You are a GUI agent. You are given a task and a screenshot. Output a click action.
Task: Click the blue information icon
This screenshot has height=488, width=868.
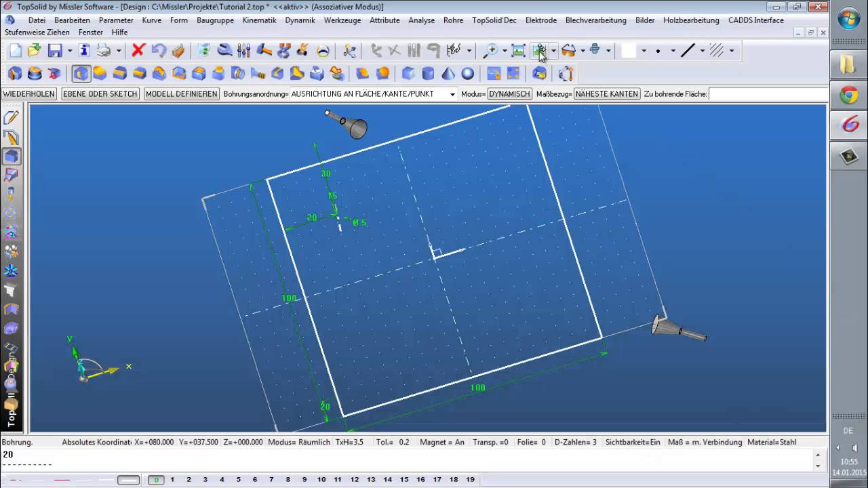(84, 50)
